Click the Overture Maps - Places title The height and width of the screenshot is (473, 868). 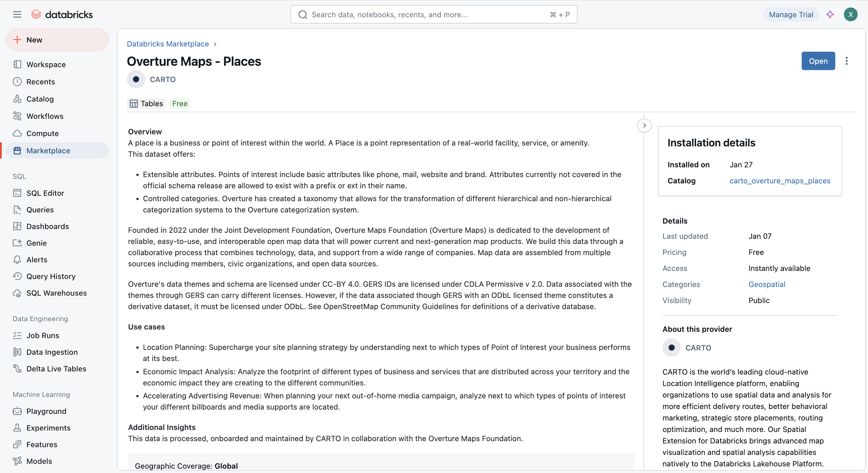(194, 61)
